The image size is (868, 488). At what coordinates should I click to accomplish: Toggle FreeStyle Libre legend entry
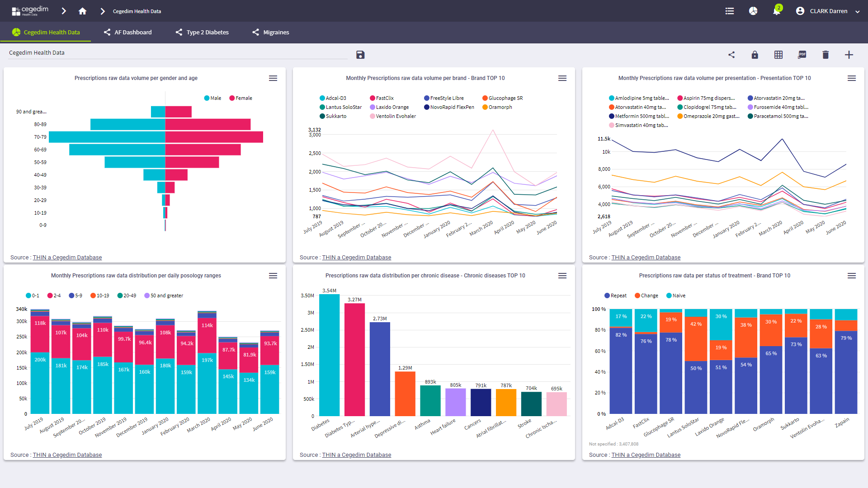(444, 98)
